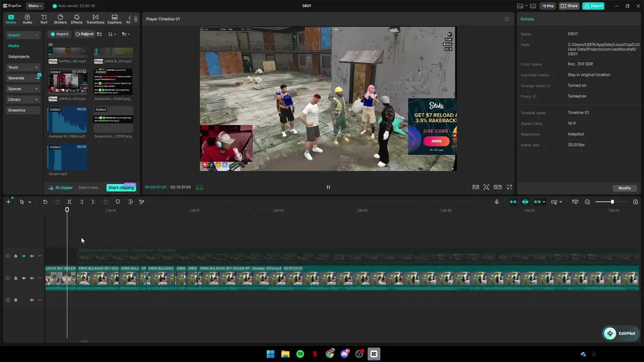
Task: Open the Captions tab
Action: (x=114, y=19)
